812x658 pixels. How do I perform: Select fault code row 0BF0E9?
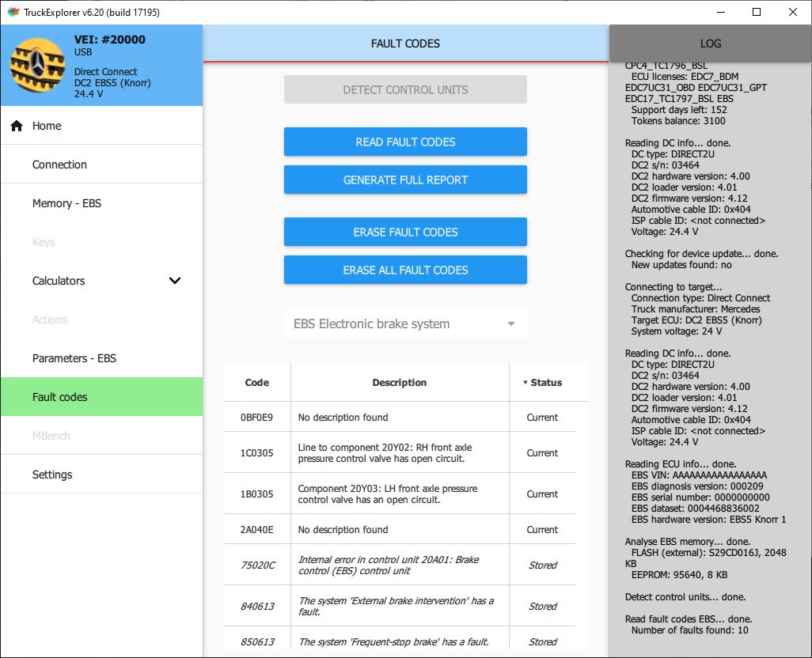(400, 417)
